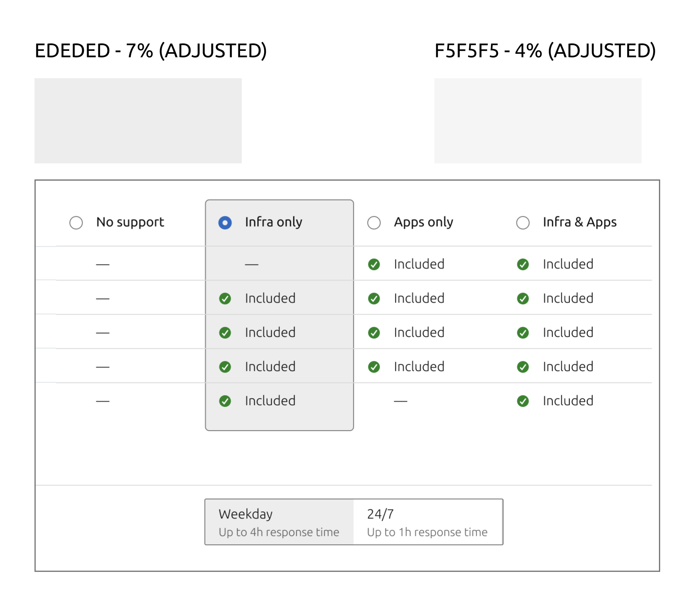Click the first-row green check under Infra & Apps

coord(523,264)
